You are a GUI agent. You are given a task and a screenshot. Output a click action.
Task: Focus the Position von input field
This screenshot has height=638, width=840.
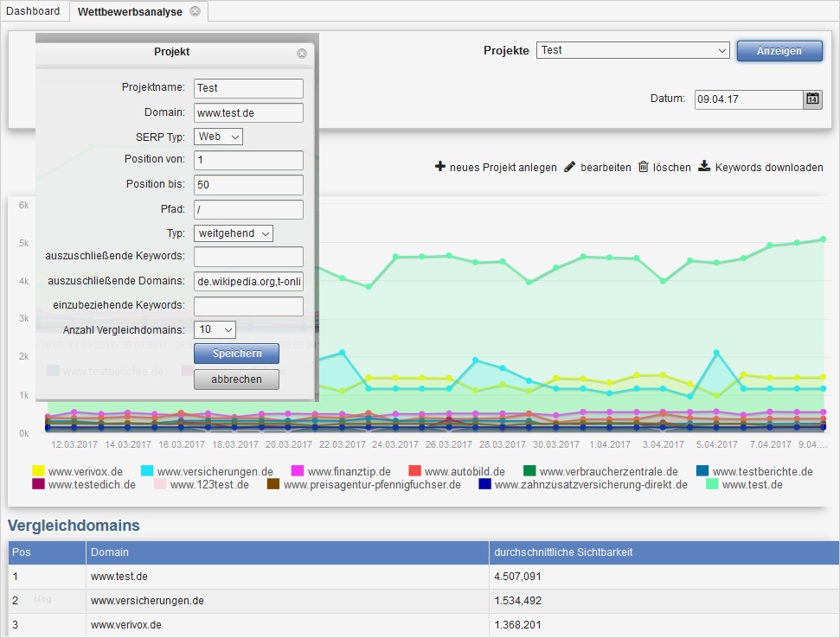coord(248,160)
